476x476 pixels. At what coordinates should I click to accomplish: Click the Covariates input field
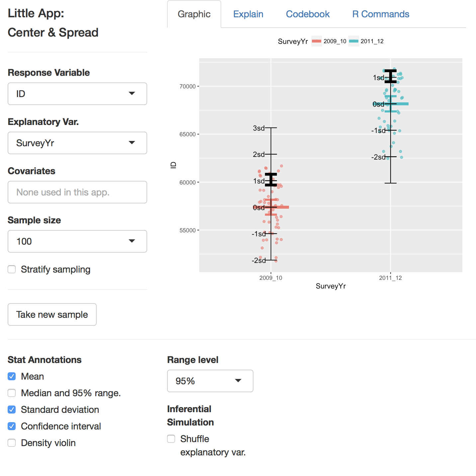(77, 192)
